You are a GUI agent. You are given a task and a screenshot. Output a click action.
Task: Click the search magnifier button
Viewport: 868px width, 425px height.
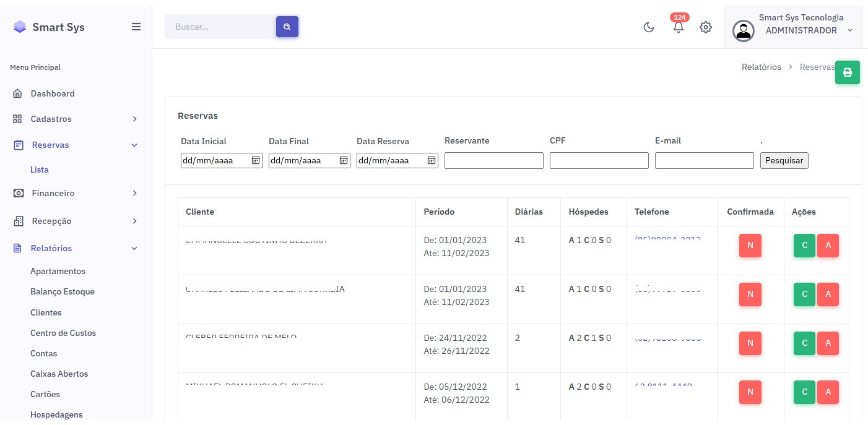[x=287, y=27]
